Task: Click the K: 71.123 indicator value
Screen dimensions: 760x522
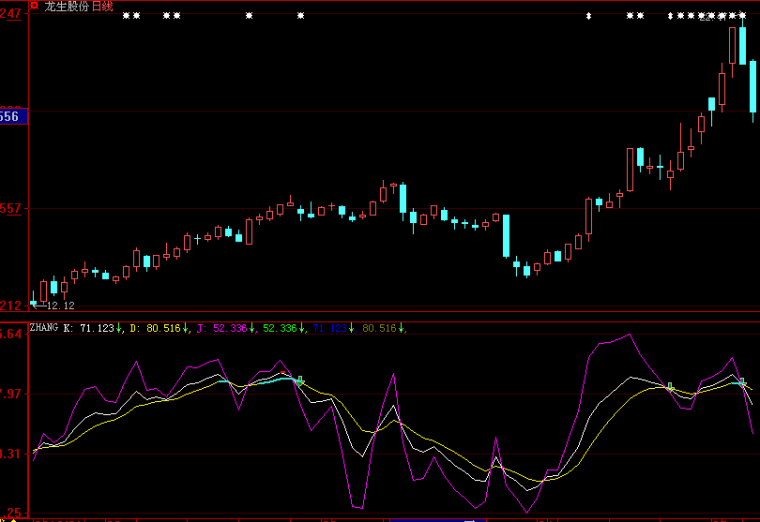Action: pyautogui.click(x=88, y=327)
